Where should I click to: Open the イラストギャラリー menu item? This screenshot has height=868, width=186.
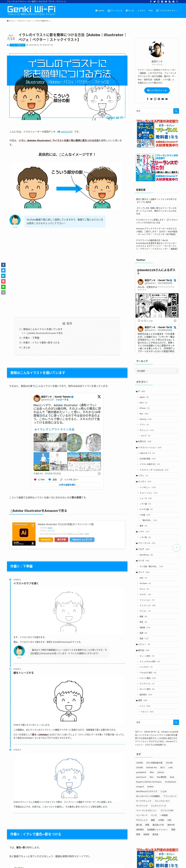click(x=167, y=10)
